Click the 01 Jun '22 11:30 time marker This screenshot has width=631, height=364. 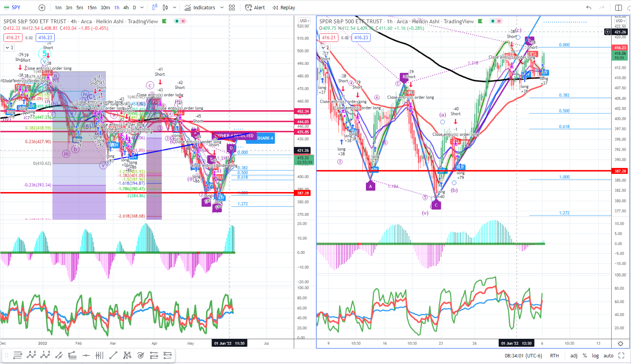[229, 343]
